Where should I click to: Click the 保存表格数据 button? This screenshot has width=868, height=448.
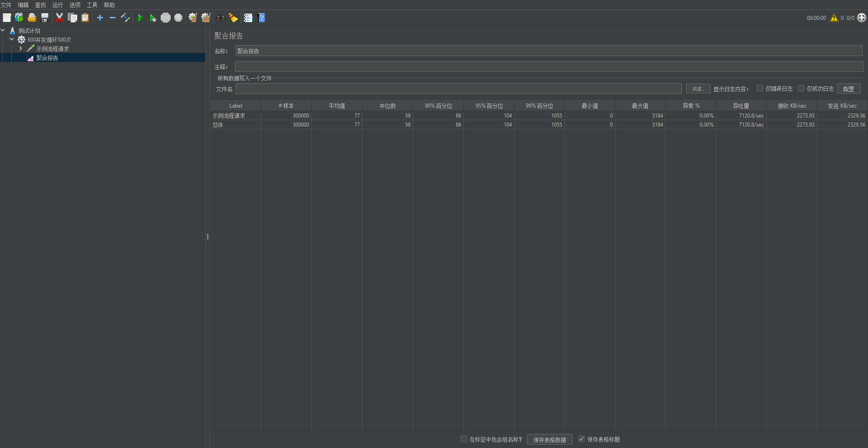point(549,439)
